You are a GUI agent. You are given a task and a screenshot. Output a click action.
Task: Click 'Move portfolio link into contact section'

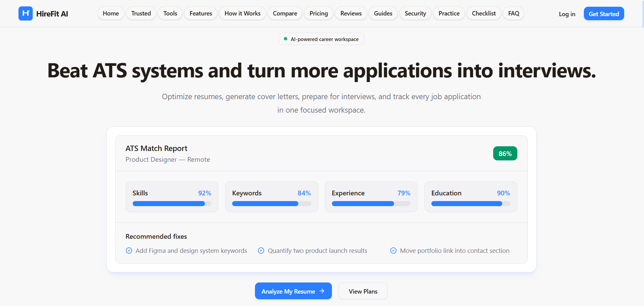pyautogui.click(x=455, y=251)
